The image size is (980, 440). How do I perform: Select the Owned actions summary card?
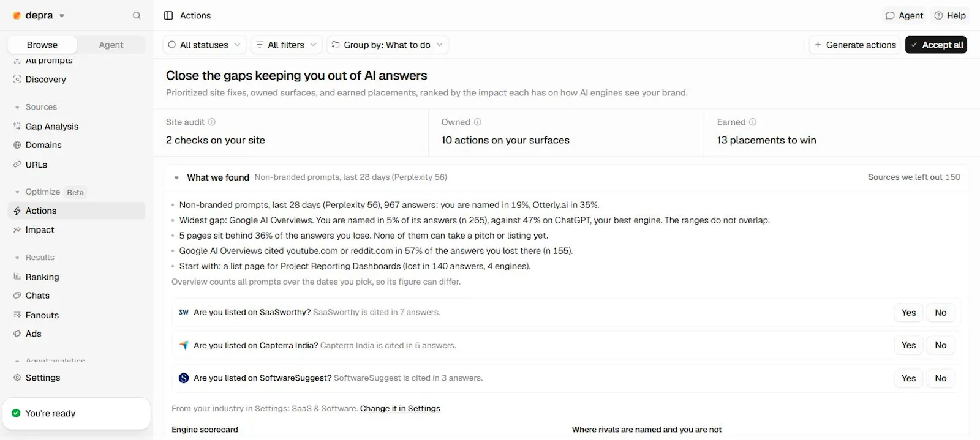point(567,132)
